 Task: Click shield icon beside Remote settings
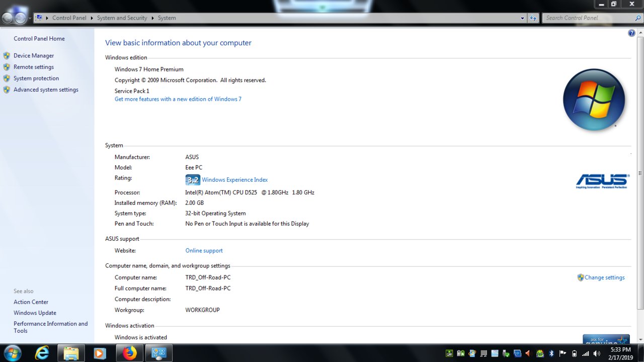(x=7, y=67)
